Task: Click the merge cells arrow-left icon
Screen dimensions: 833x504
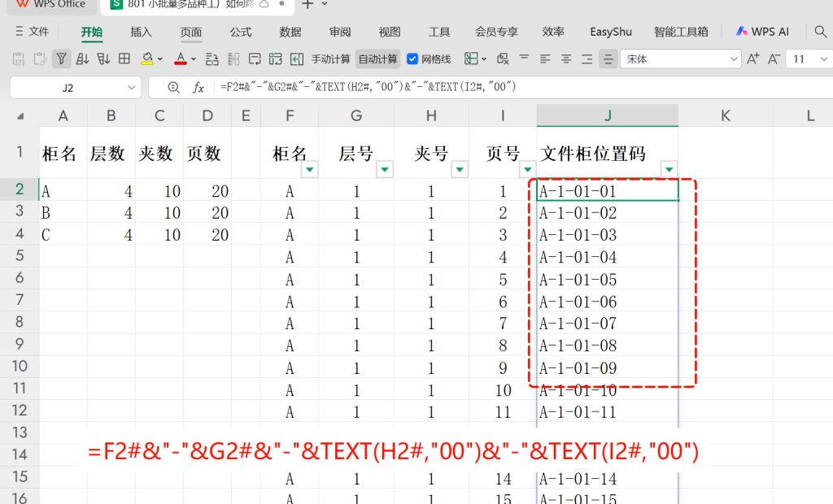Action: [296, 59]
